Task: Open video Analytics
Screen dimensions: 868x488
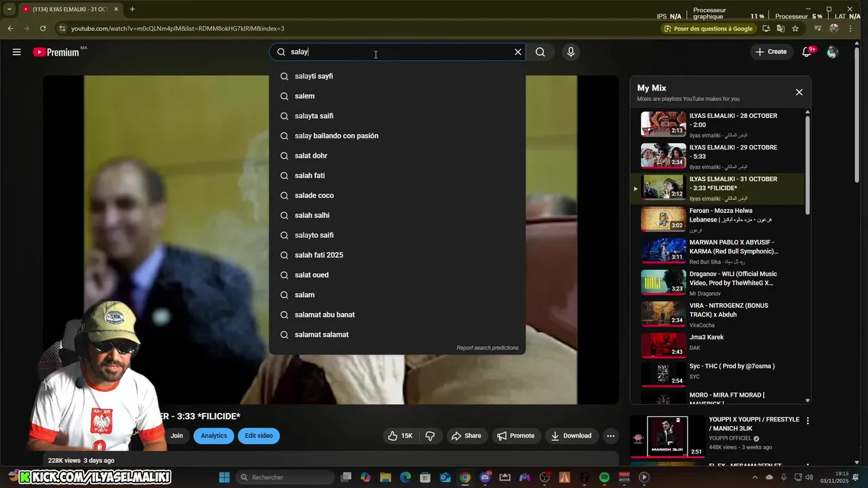Action: click(214, 436)
